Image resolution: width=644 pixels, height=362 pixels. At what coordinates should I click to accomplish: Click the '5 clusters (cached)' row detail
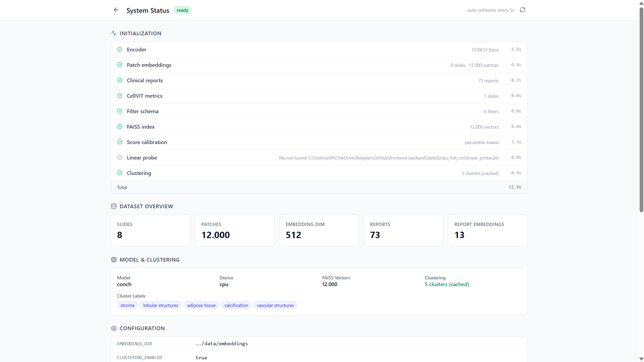pos(480,173)
